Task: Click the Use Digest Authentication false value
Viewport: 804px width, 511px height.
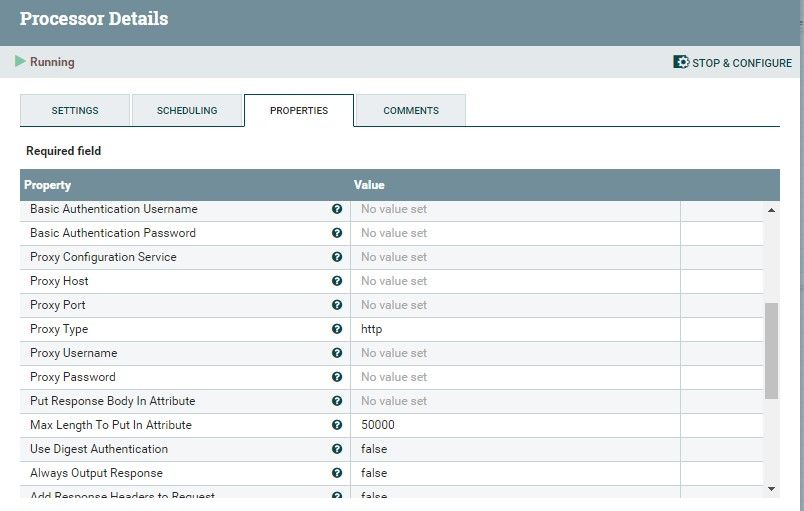Action: pos(374,449)
